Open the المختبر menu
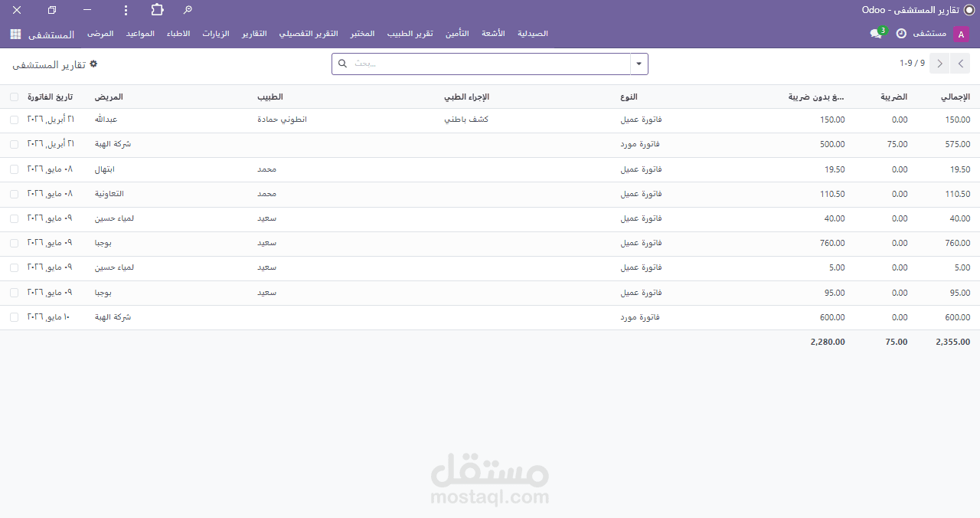Image resolution: width=980 pixels, height=518 pixels. (363, 34)
